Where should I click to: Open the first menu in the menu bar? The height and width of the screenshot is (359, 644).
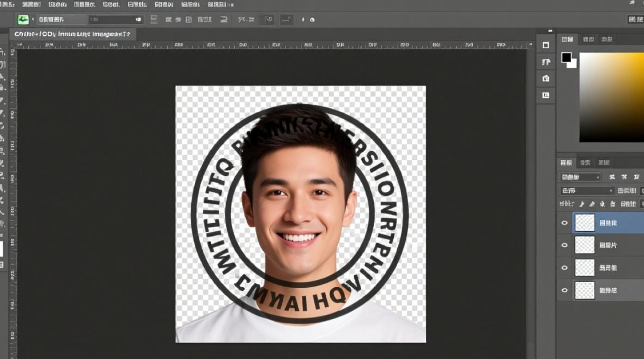coord(7,4)
